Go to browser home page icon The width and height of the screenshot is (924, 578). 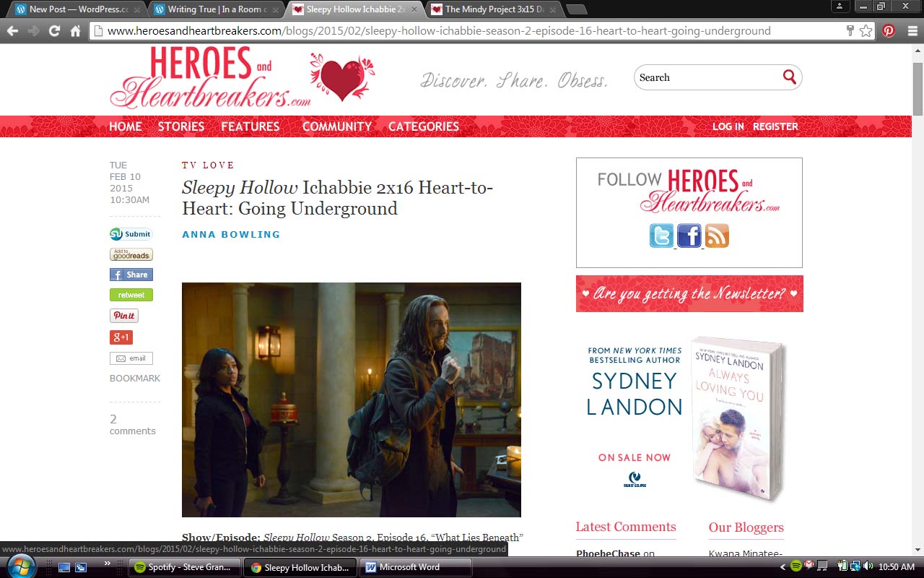pos(75,31)
